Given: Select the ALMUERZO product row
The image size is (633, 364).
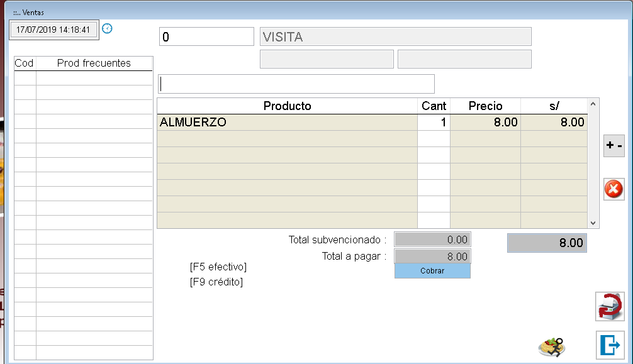Looking at the screenshot, I should [x=287, y=123].
